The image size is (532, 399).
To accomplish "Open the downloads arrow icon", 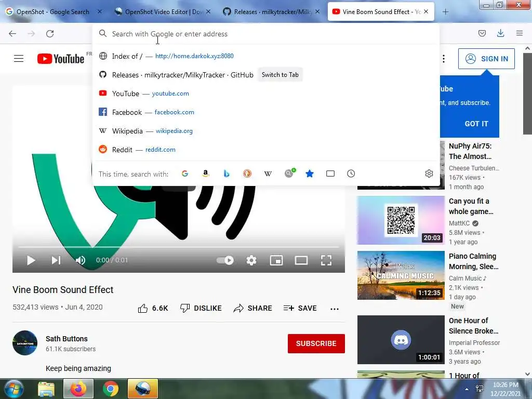I will coord(500,33).
